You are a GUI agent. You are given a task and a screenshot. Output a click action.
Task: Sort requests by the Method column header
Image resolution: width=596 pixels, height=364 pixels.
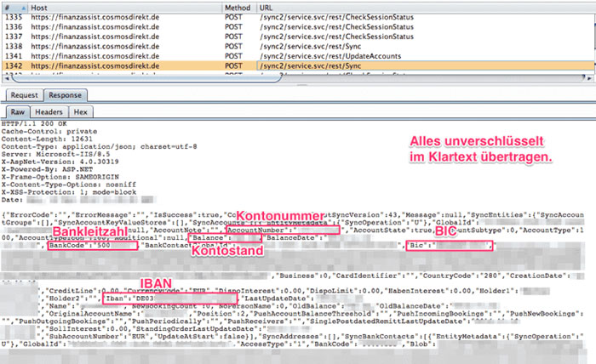pyautogui.click(x=239, y=8)
